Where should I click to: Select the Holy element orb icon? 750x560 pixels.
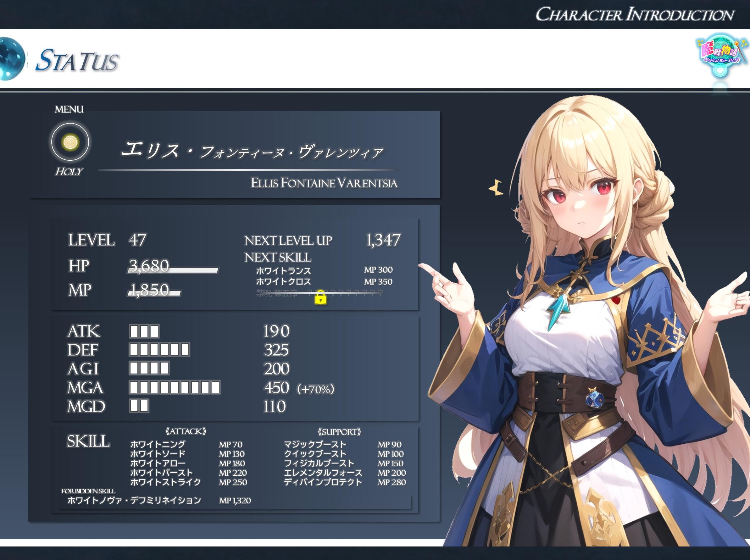click(x=70, y=142)
